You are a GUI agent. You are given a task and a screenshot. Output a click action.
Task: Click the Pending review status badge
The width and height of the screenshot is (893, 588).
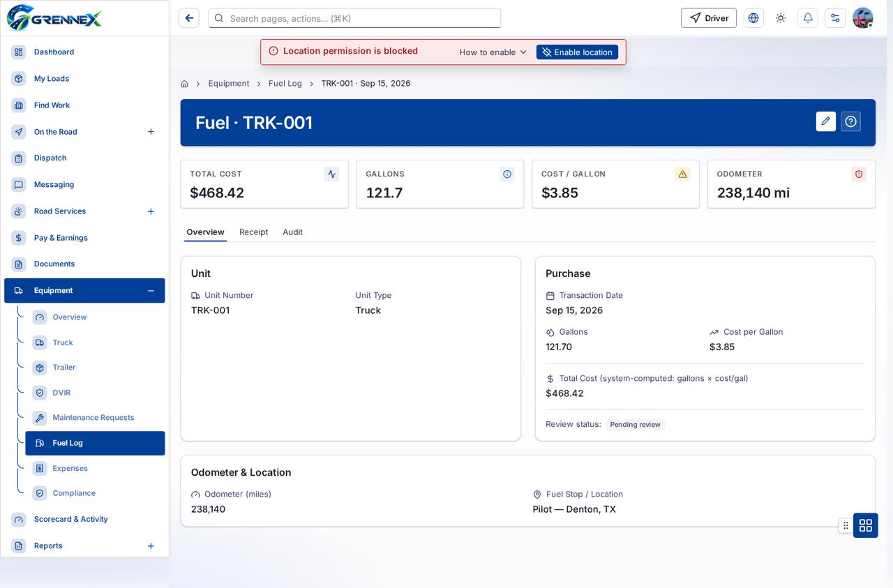(x=635, y=424)
